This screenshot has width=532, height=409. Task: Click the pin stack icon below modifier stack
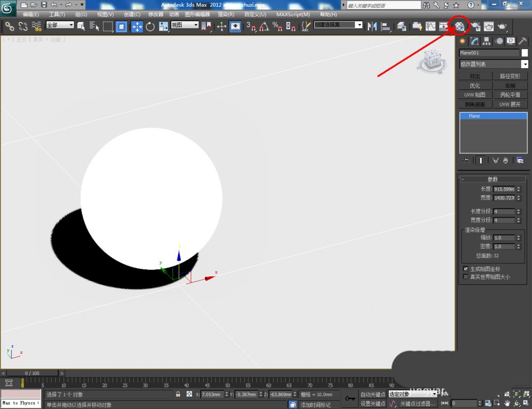pos(466,160)
